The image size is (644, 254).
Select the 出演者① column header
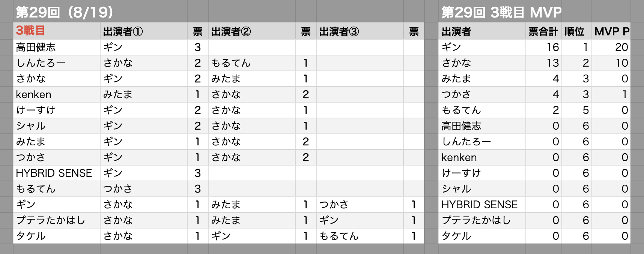(144, 31)
